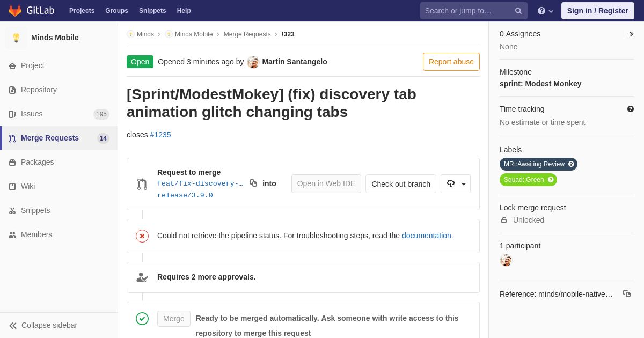Open the Projects menu in navbar
This screenshot has height=338, width=644.
(82, 11)
